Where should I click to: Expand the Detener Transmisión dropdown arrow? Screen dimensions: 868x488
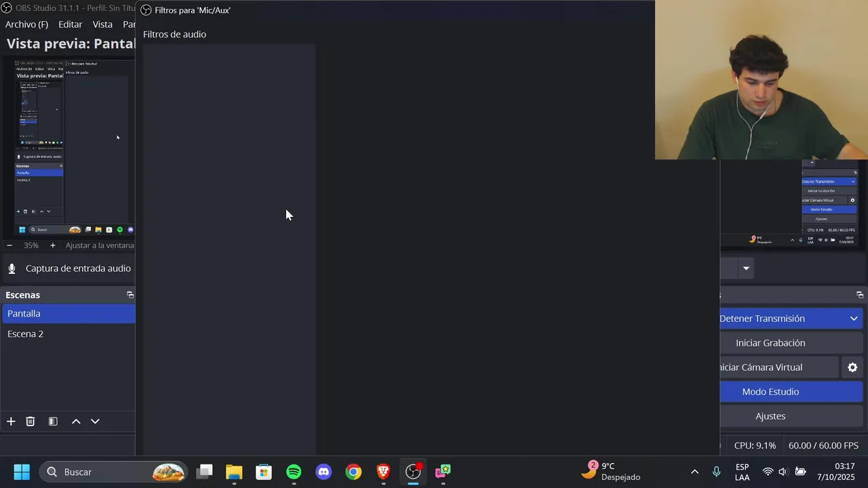pos(854,319)
